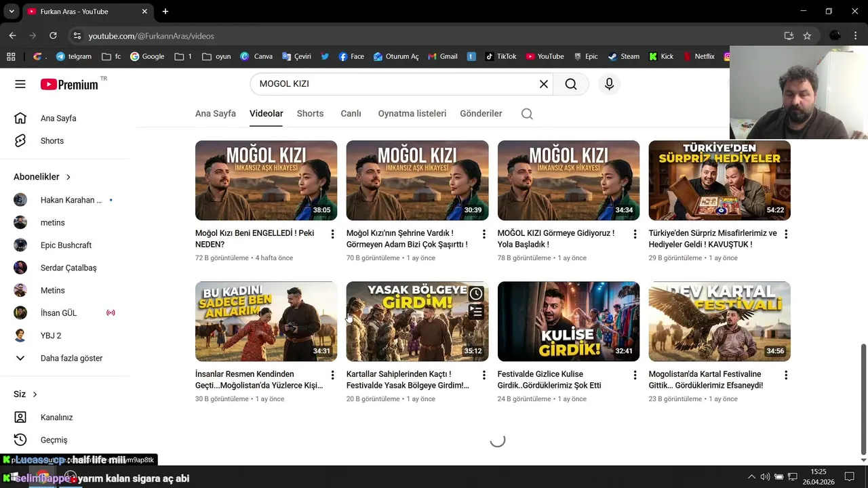Search within the channel using magnifier icon

coord(527,114)
